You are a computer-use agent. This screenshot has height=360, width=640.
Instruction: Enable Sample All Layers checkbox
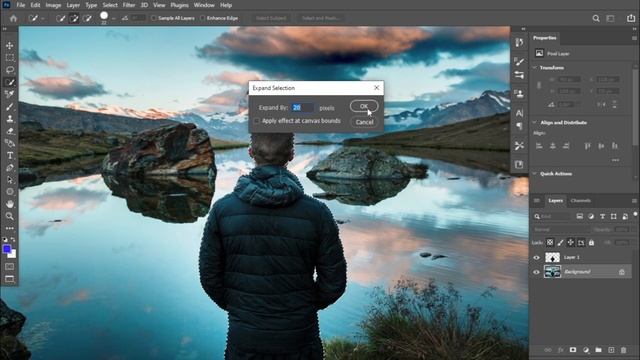(154, 18)
